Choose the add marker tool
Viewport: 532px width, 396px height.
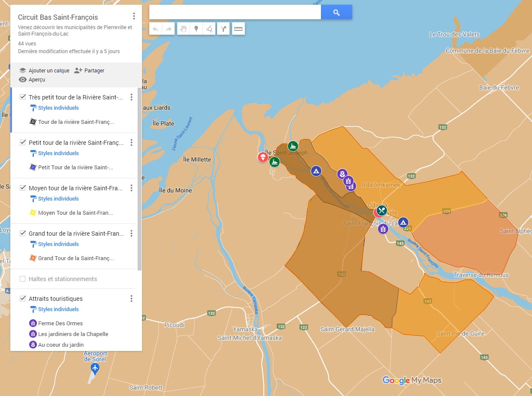[x=196, y=29]
